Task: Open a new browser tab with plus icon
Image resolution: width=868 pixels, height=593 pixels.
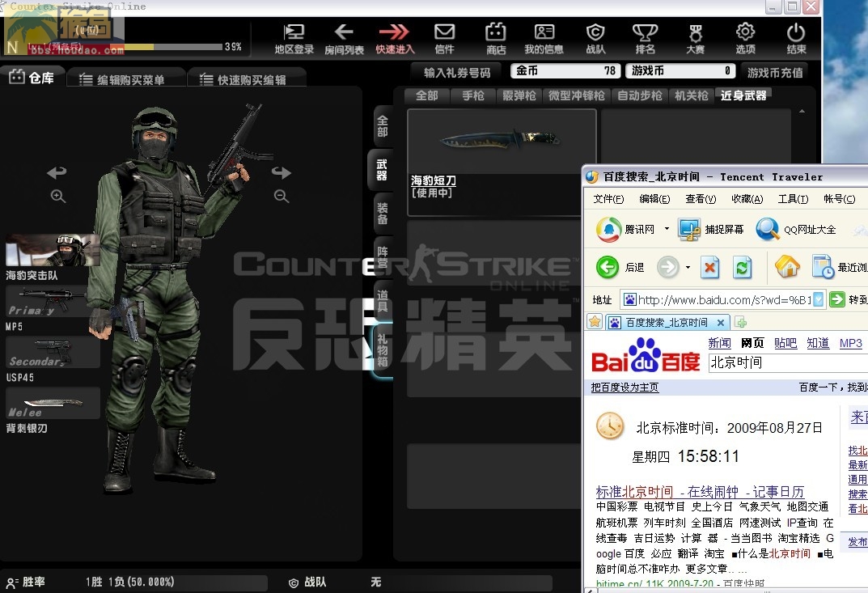Action: 740,322
